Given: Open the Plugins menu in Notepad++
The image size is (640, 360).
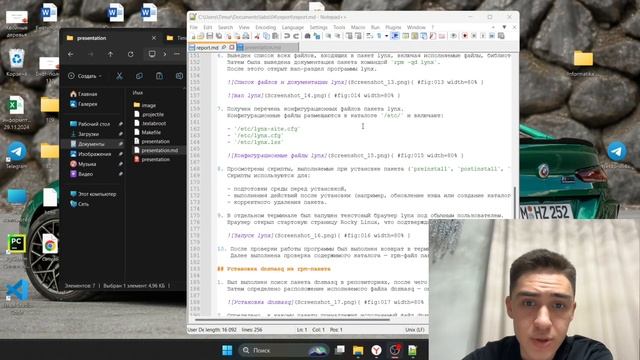Looking at the screenshot, I should click(393, 27).
